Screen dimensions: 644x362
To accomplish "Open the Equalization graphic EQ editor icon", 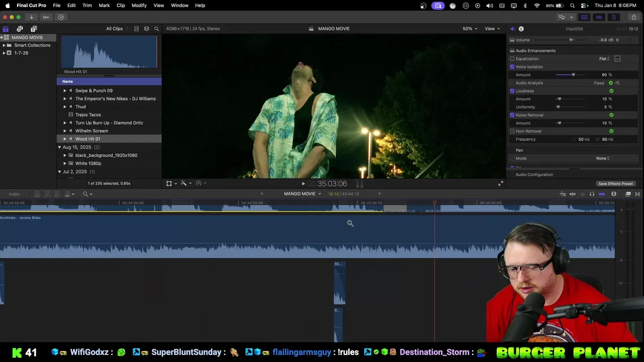I will coord(617,59).
